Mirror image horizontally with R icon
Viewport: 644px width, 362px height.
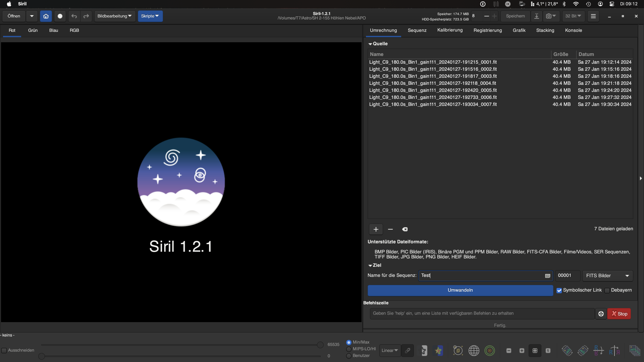[614, 351]
